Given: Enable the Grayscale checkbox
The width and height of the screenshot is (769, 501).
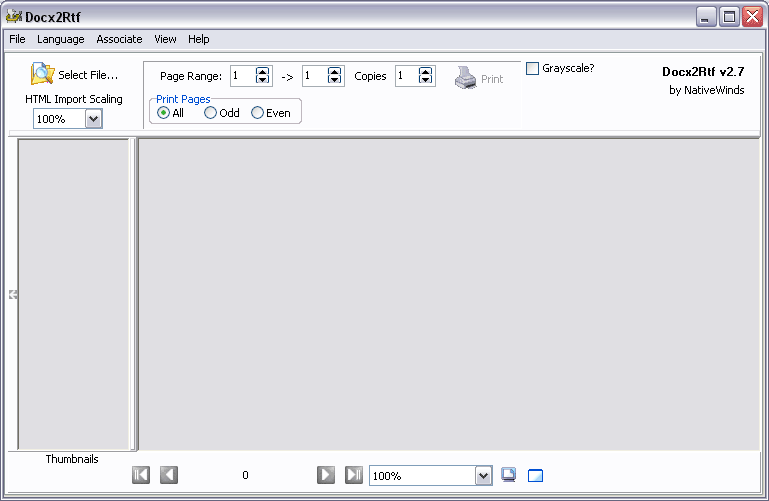Looking at the screenshot, I should pyautogui.click(x=532, y=68).
